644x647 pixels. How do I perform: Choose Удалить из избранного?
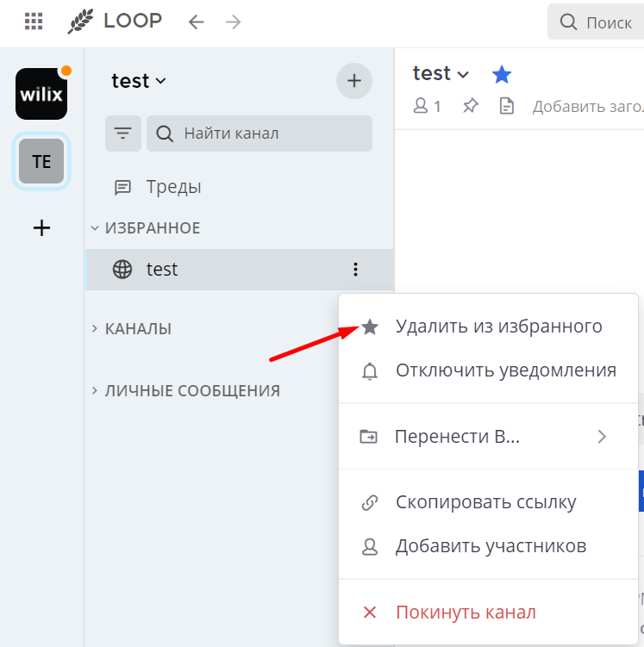(488, 327)
